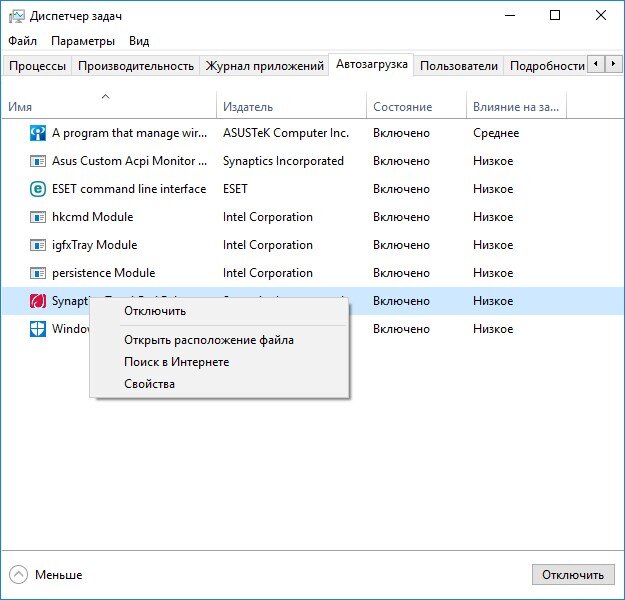Click the Меньше label
625x600 pixels.
pyautogui.click(x=59, y=574)
